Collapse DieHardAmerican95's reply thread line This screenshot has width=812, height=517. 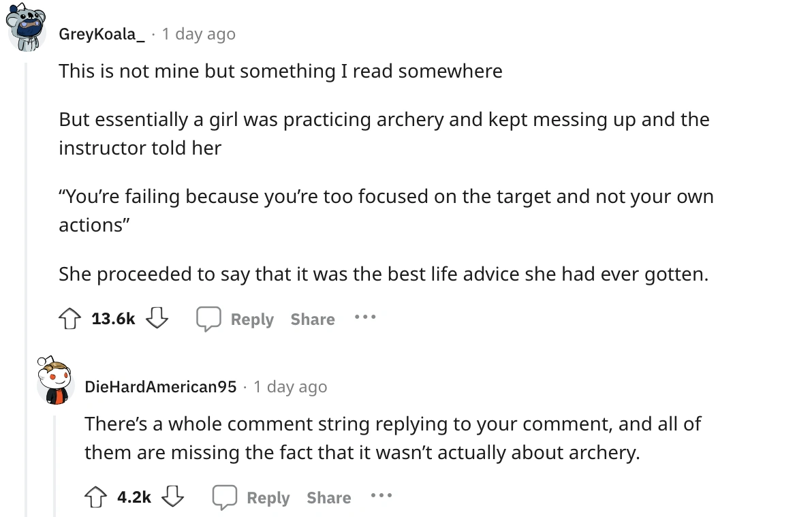coord(54,463)
